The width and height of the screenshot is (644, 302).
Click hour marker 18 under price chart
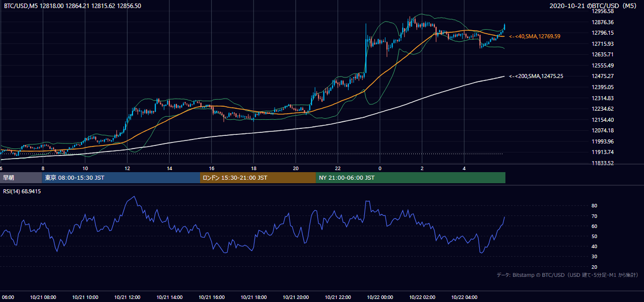pyautogui.click(x=253, y=168)
